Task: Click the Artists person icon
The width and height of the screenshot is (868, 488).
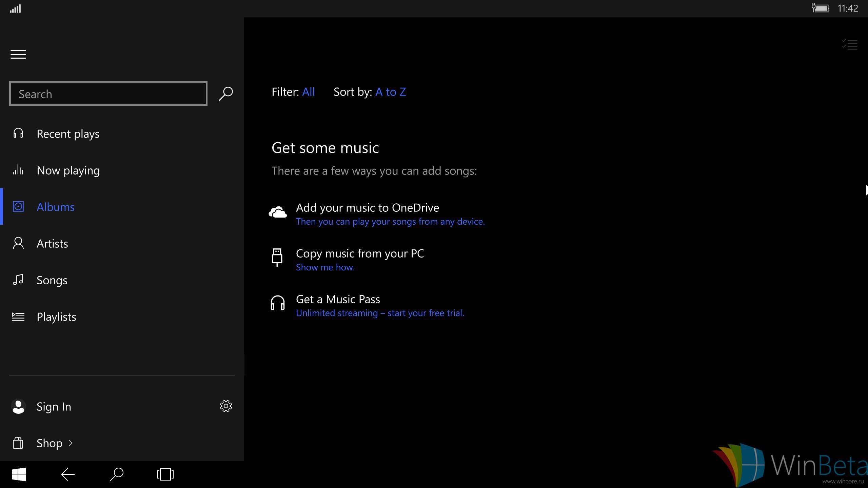Action: pyautogui.click(x=18, y=243)
